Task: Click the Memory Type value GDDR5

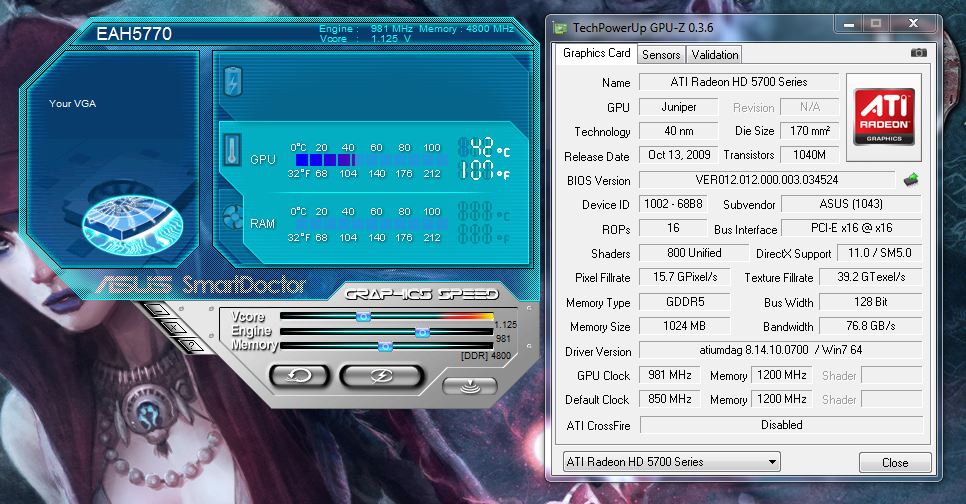Action: pyautogui.click(x=684, y=301)
